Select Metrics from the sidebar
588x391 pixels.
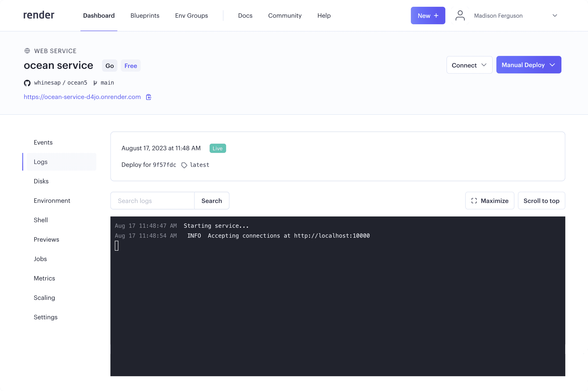click(x=44, y=278)
